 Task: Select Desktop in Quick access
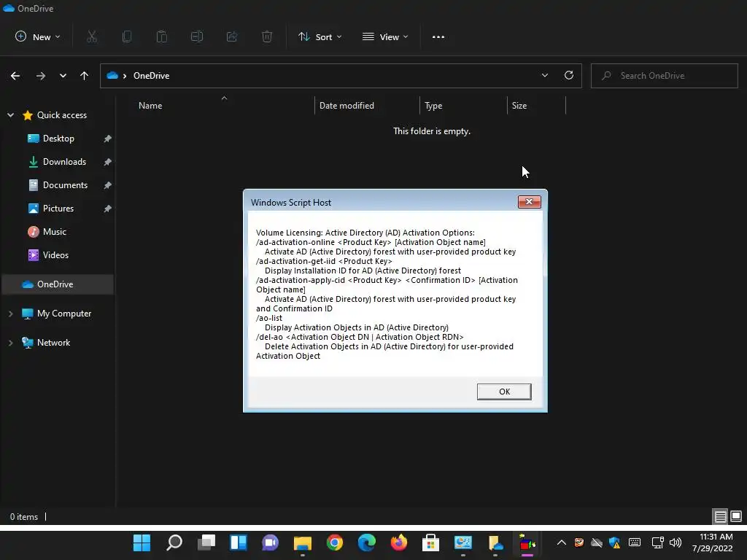click(x=58, y=139)
